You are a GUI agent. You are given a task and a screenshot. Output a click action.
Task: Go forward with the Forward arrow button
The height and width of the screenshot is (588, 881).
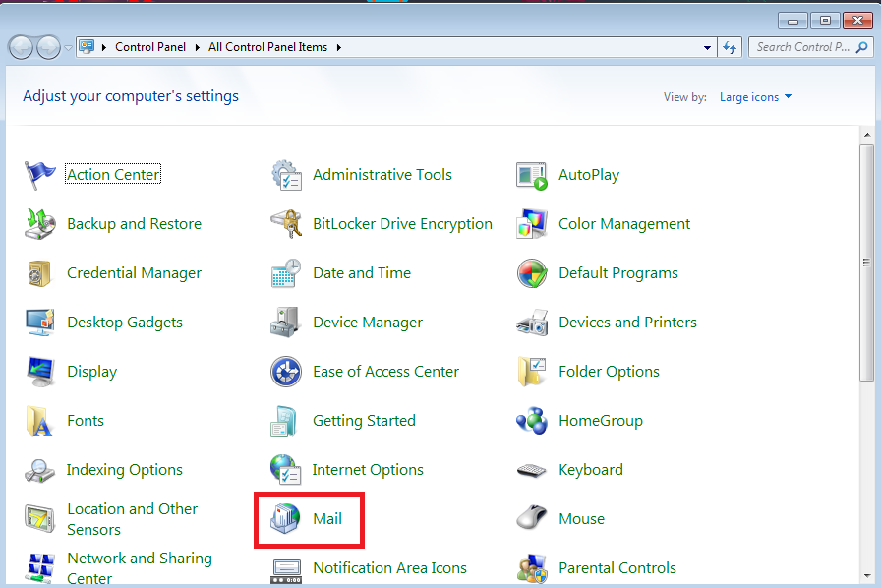[49, 48]
